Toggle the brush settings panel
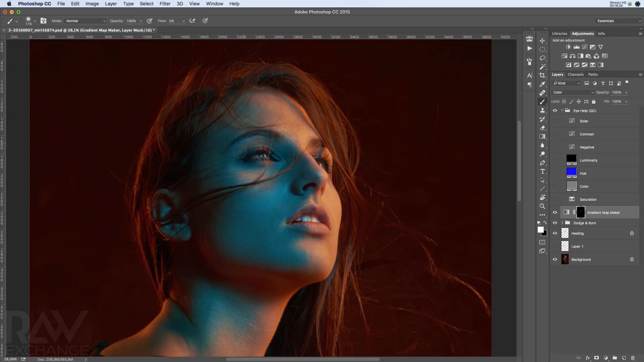The image size is (644, 362). point(43,21)
